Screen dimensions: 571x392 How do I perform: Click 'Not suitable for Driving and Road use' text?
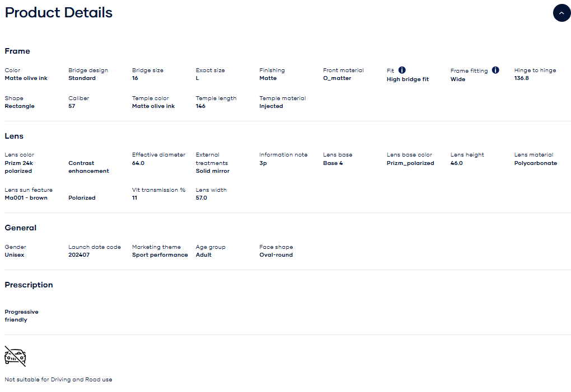pyautogui.click(x=58, y=380)
